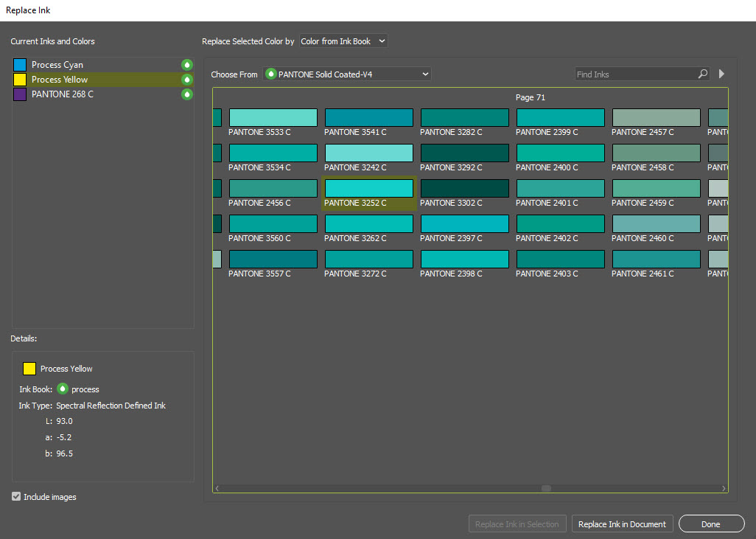Select Process Cyan in the ink list
Image resolution: width=756 pixels, height=539 pixels.
coord(57,65)
